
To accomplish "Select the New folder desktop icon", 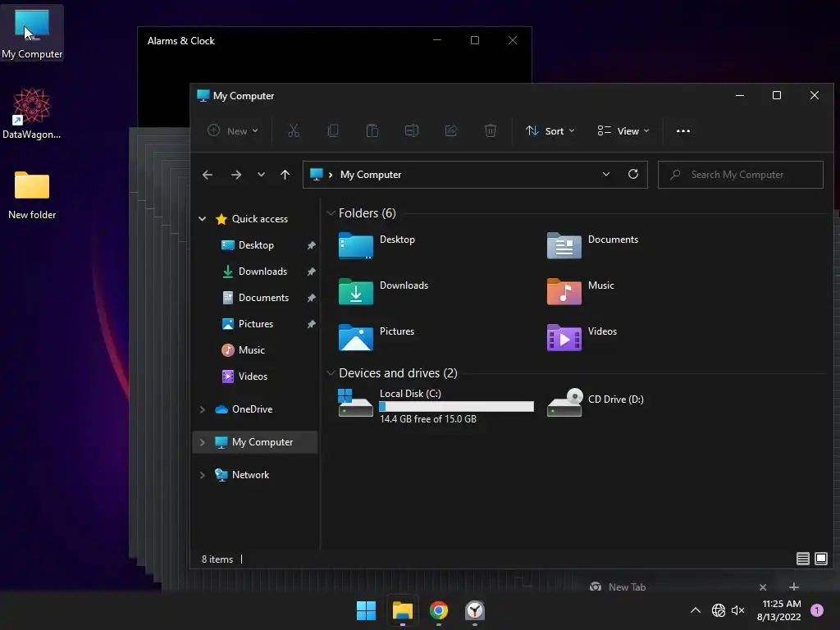I will point(32,195).
